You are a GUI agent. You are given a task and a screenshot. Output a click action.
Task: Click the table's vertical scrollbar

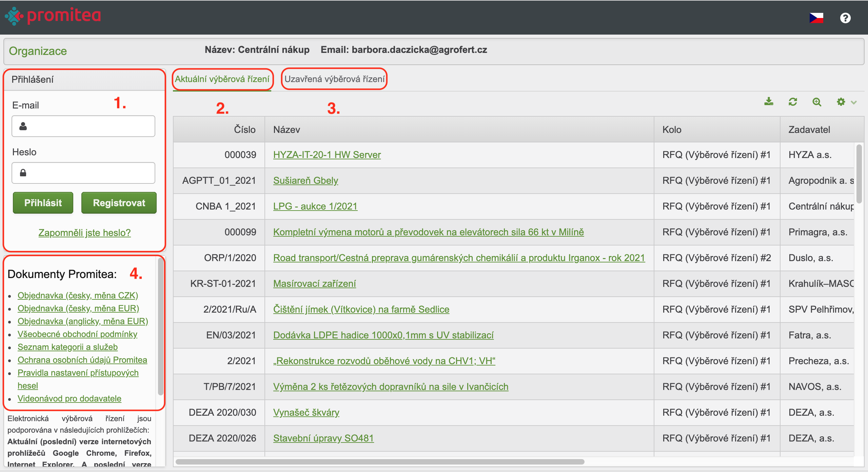(859, 174)
